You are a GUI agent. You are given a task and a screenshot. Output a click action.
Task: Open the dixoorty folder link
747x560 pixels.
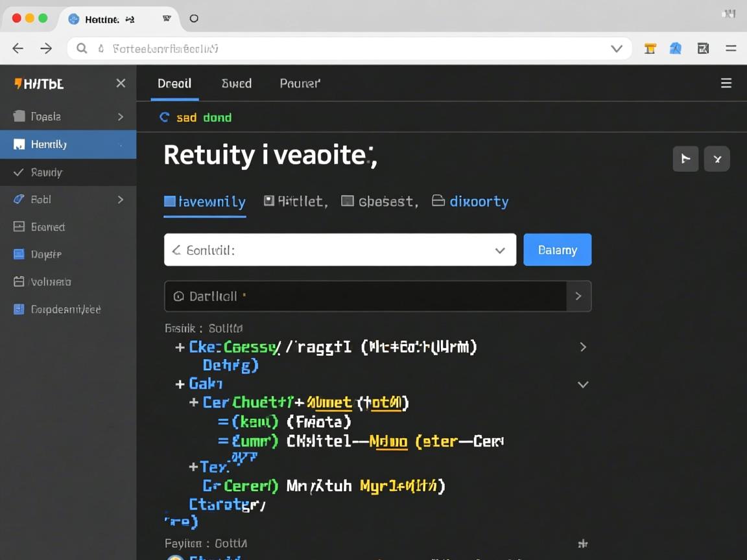pos(470,202)
